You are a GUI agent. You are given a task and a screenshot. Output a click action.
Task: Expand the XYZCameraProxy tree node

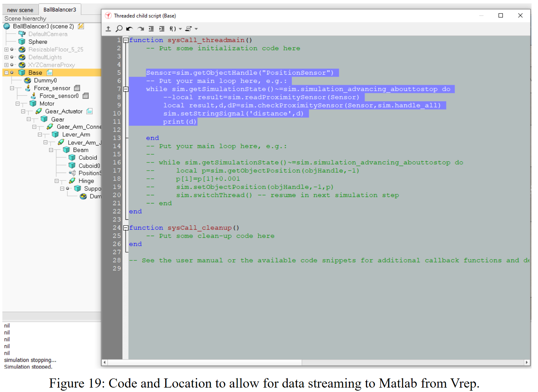(x=6, y=65)
